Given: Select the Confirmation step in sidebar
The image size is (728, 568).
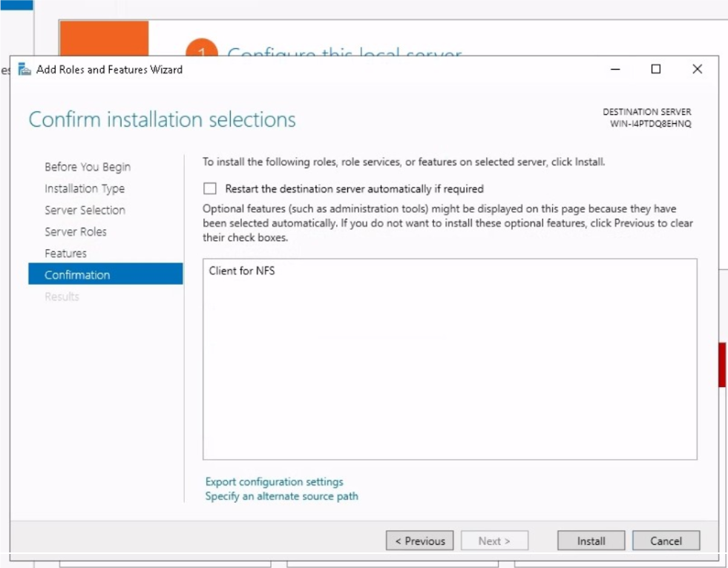Looking at the screenshot, I should pyautogui.click(x=77, y=274).
